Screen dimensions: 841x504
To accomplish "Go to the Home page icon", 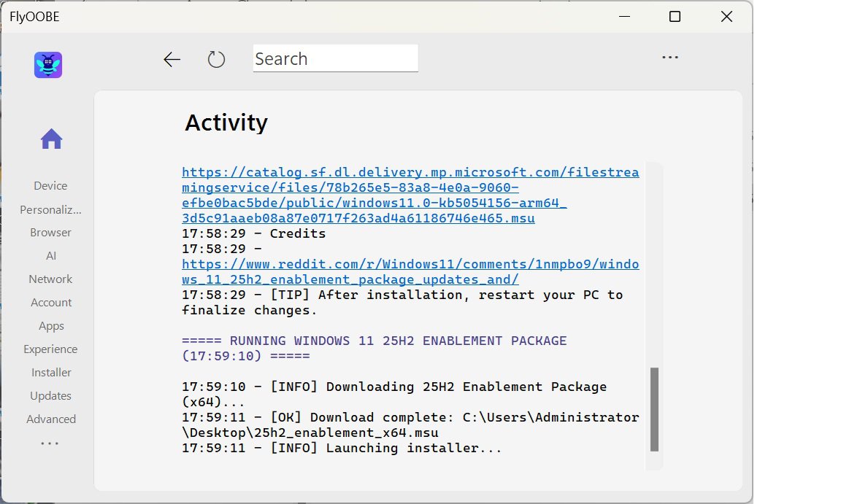I will click(x=51, y=139).
